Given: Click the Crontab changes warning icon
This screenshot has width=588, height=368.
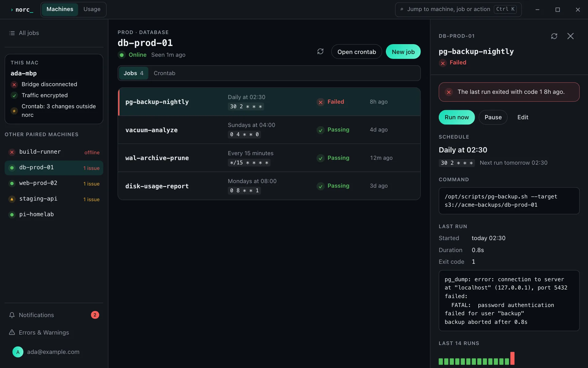Looking at the screenshot, I should tap(14, 111).
